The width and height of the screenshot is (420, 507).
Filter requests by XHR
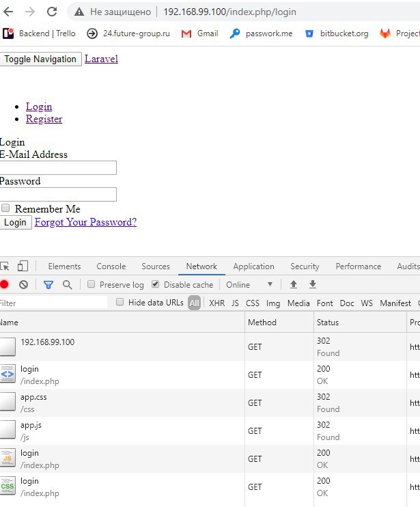click(216, 303)
